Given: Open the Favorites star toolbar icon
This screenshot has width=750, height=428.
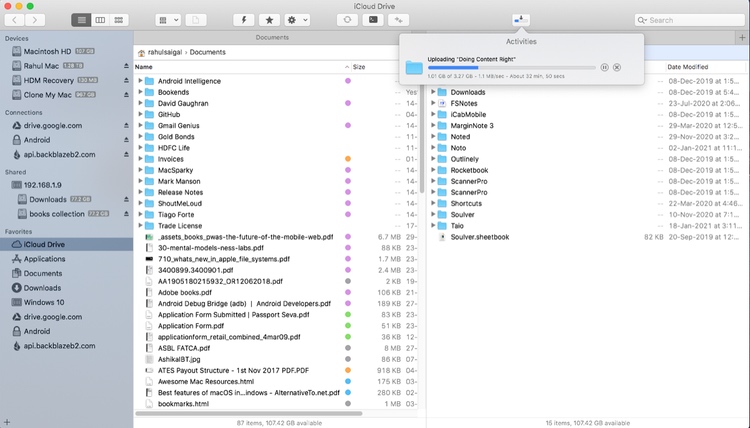Looking at the screenshot, I should (269, 19).
